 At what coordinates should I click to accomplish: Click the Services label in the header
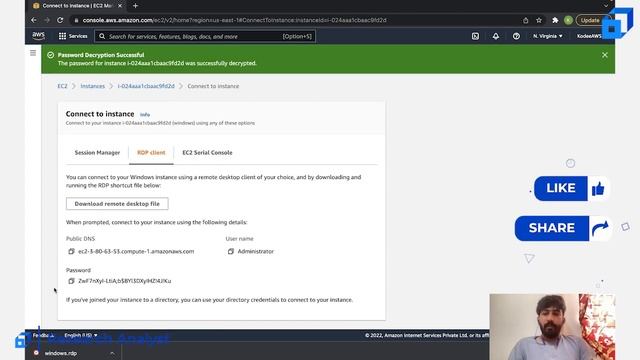pos(78,36)
